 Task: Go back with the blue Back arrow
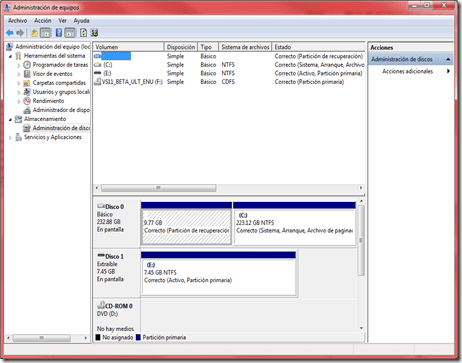coord(10,33)
